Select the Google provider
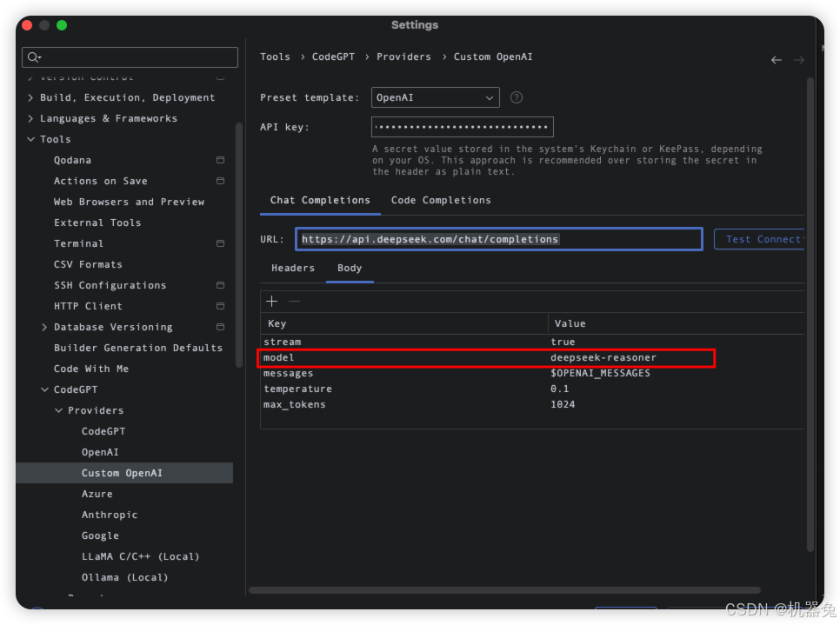The height and width of the screenshot is (625, 840). (x=100, y=536)
